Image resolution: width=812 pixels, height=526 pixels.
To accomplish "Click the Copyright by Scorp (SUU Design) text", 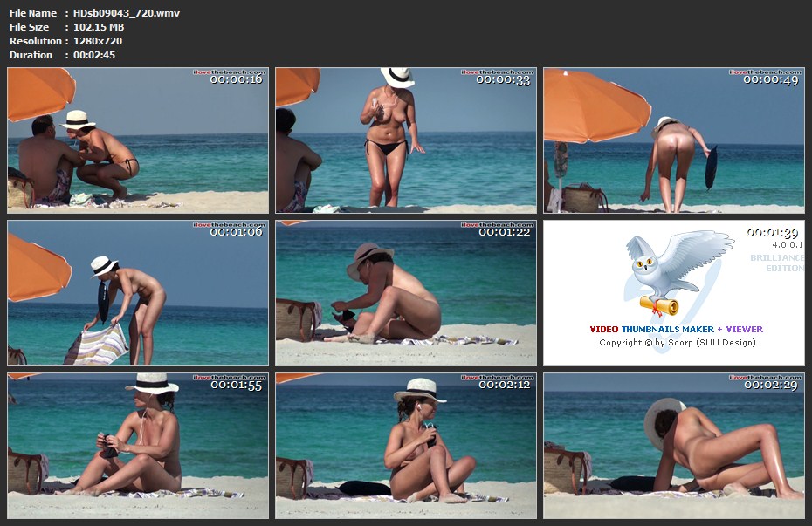I will (677, 343).
